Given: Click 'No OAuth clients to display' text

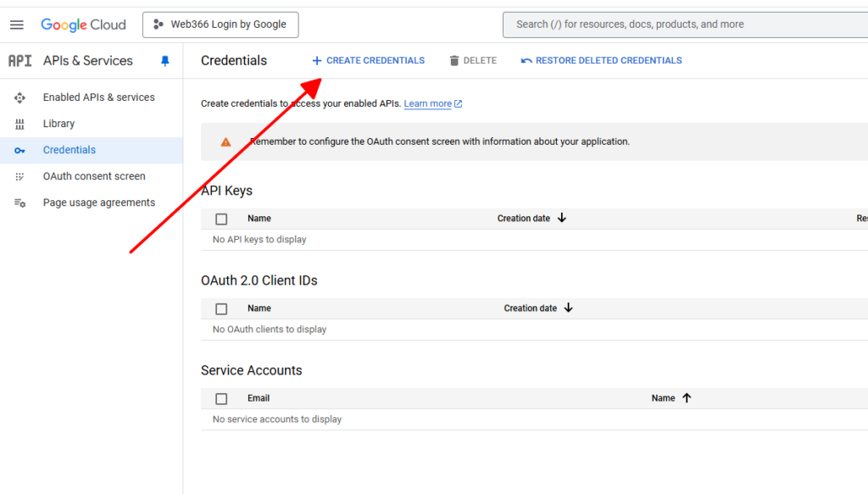Looking at the screenshot, I should [270, 329].
